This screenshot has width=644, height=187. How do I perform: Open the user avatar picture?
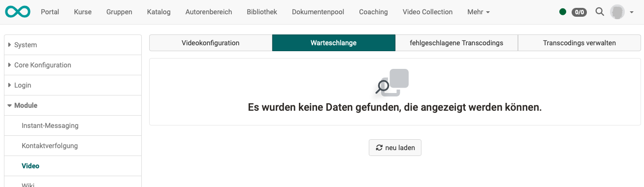tap(617, 12)
